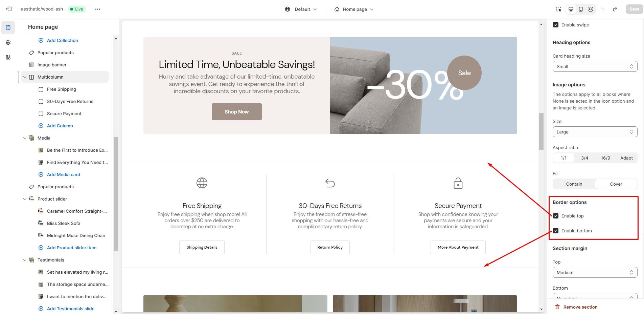Viewport: 644px width, 314px height.
Task: Activate the inspector selection tool icon
Action: click(x=559, y=9)
